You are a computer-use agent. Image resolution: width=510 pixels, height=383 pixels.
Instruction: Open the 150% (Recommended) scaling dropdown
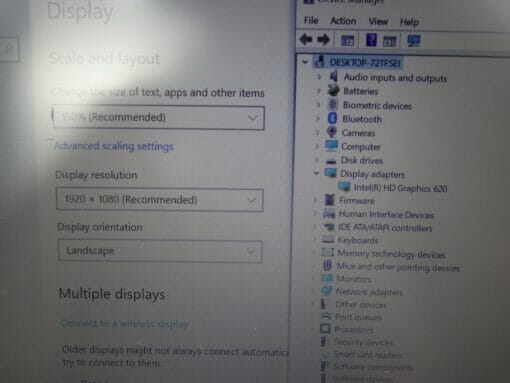159,117
